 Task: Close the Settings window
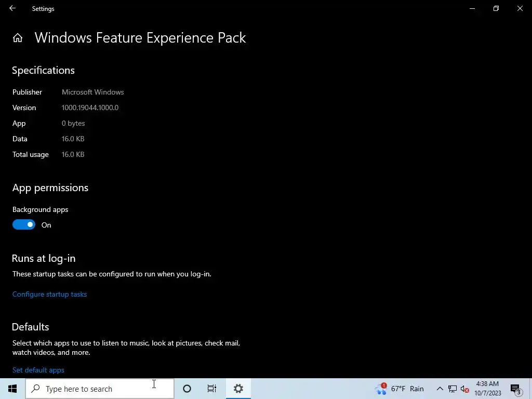pos(520,8)
